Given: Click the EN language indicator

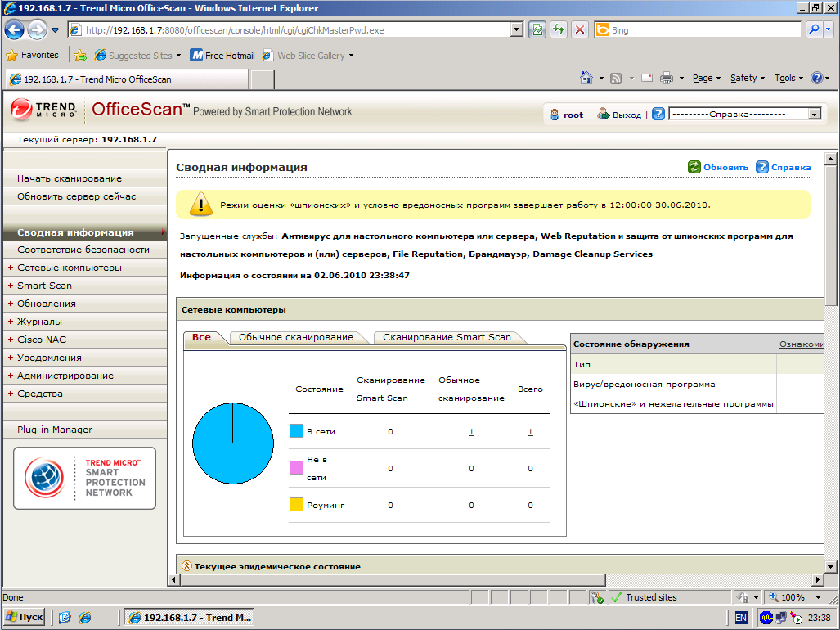Looking at the screenshot, I should tap(741, 618).
